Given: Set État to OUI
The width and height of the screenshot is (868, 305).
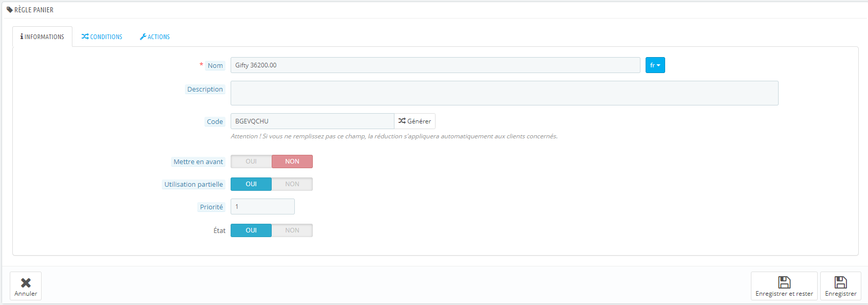Looking at the screenshot, I should [251, 230].
